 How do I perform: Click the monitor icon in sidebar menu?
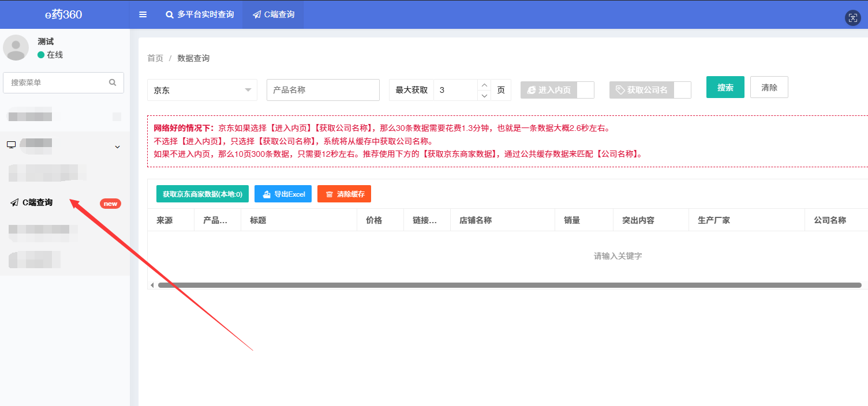[11, 145]
